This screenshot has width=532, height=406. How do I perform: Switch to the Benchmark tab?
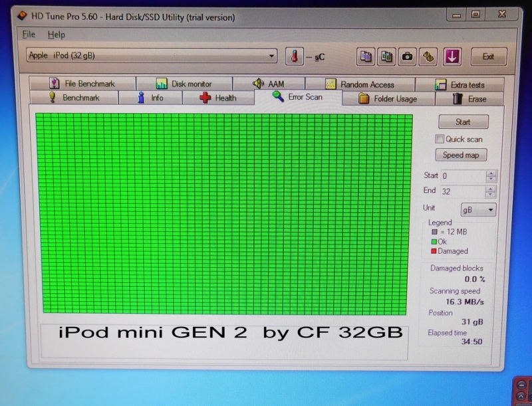74,98
